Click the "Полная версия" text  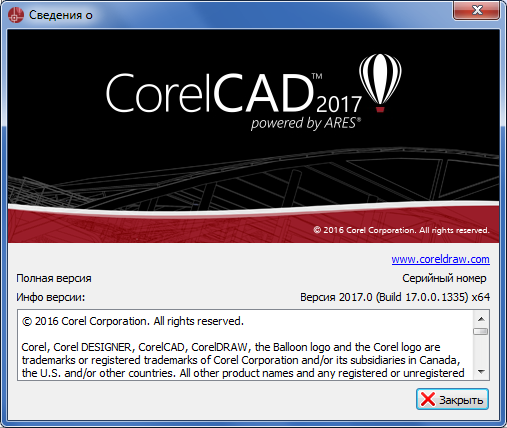54,278
